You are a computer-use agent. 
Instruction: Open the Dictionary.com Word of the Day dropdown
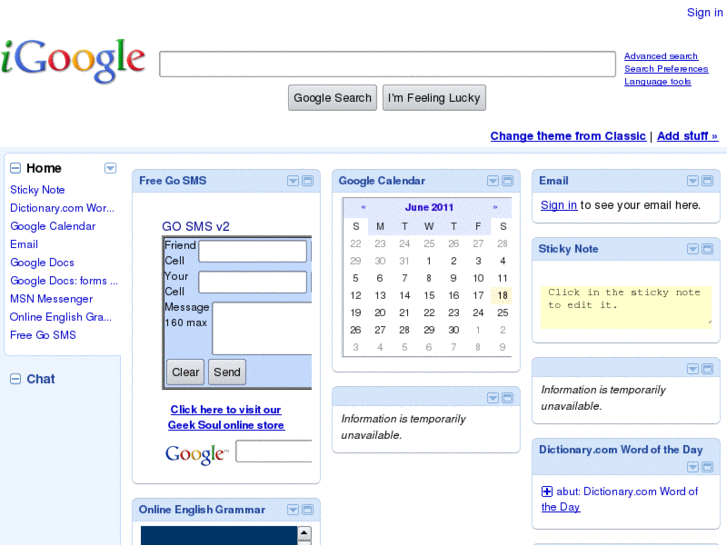[693, 467]
